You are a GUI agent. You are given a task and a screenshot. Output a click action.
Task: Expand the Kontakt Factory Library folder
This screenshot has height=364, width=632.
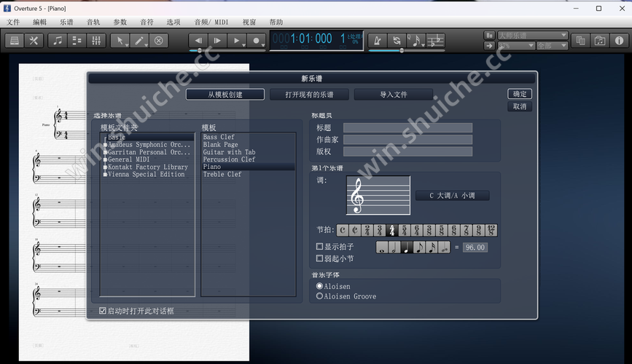coord(106,167)
